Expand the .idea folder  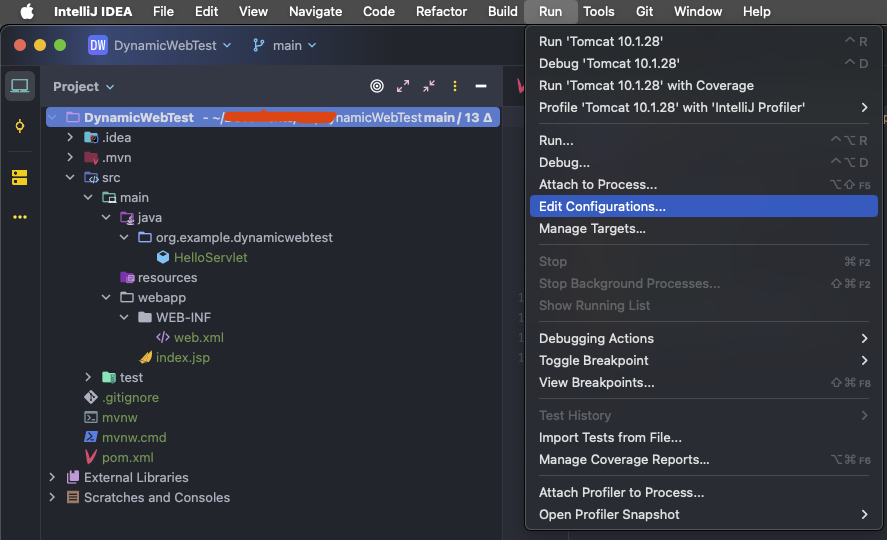70,137
